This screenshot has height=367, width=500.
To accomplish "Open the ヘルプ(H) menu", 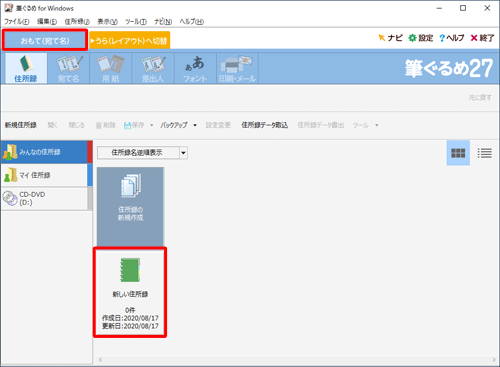I will tap(192, 22).
